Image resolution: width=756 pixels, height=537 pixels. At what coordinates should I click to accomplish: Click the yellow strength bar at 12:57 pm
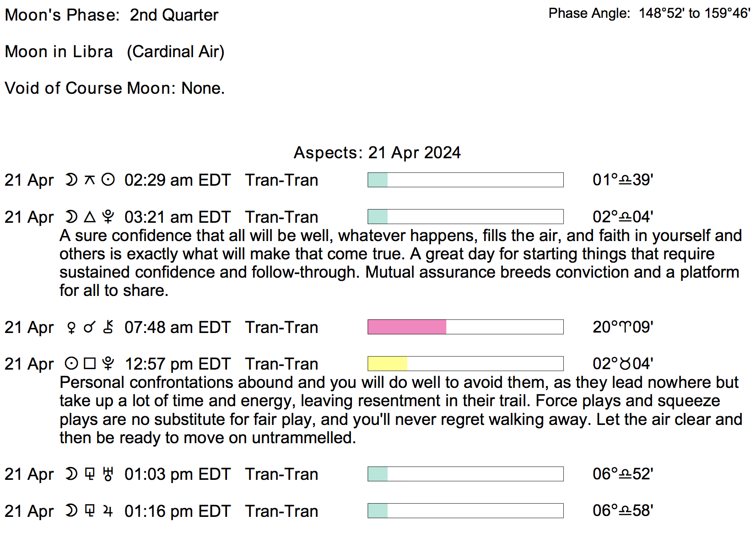[387, 364]
